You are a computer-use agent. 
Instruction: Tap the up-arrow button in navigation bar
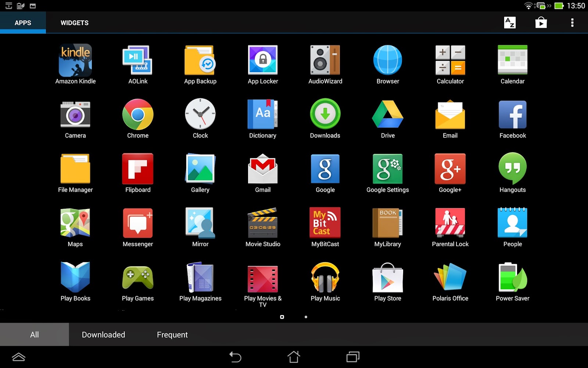pos(18,357)
